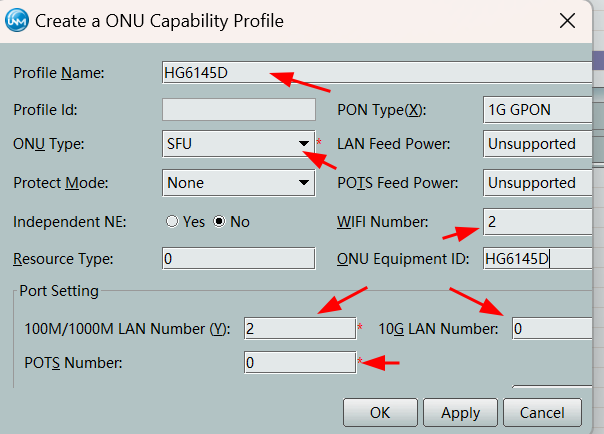The width and height of the screenshot is (604, 434).
Task: Click the POTS Number field
Action: pos(300,362)
